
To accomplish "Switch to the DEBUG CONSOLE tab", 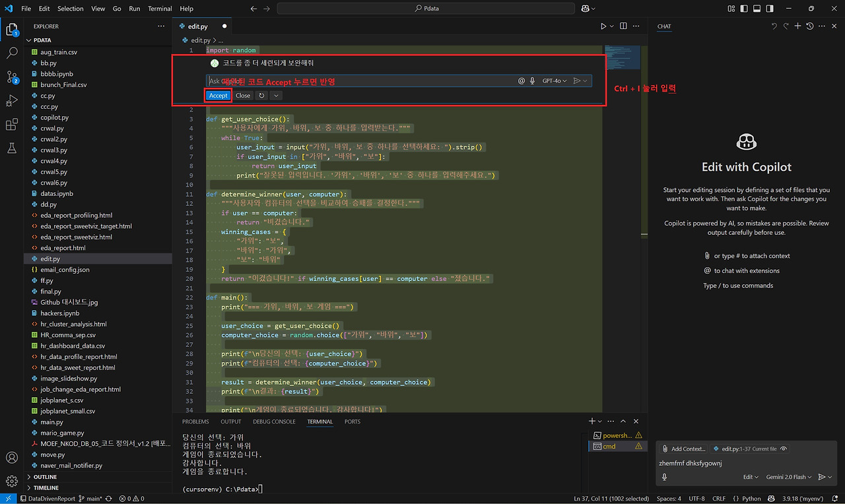I will tap(274, 422).
